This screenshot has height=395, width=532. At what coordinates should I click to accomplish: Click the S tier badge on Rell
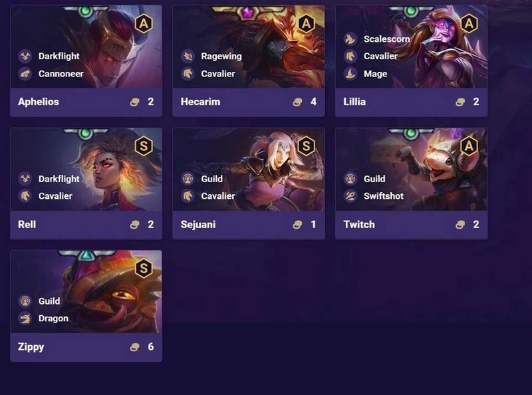pos(144,146)
